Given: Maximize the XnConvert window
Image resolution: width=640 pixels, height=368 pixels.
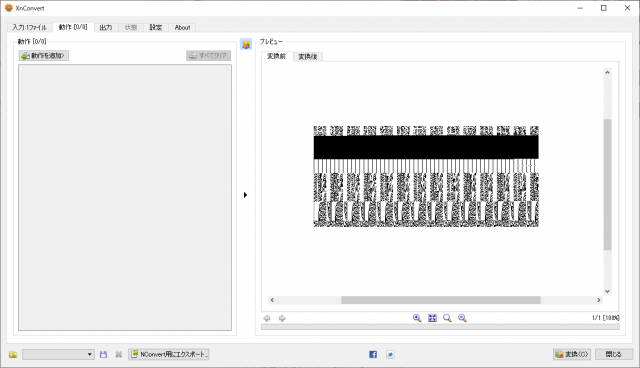Looking at the screenshot, I should click(604, 8).
